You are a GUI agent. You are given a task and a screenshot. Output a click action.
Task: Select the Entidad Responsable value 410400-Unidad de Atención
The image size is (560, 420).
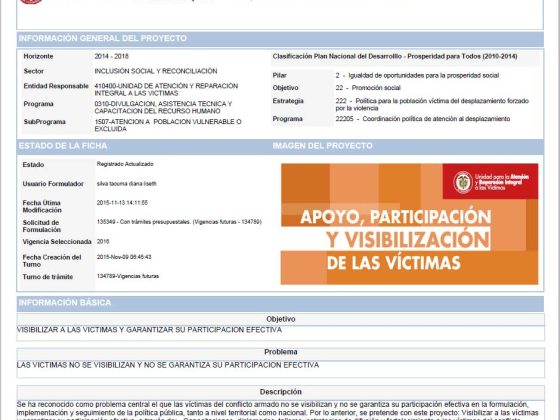click(x=166, y=90)
